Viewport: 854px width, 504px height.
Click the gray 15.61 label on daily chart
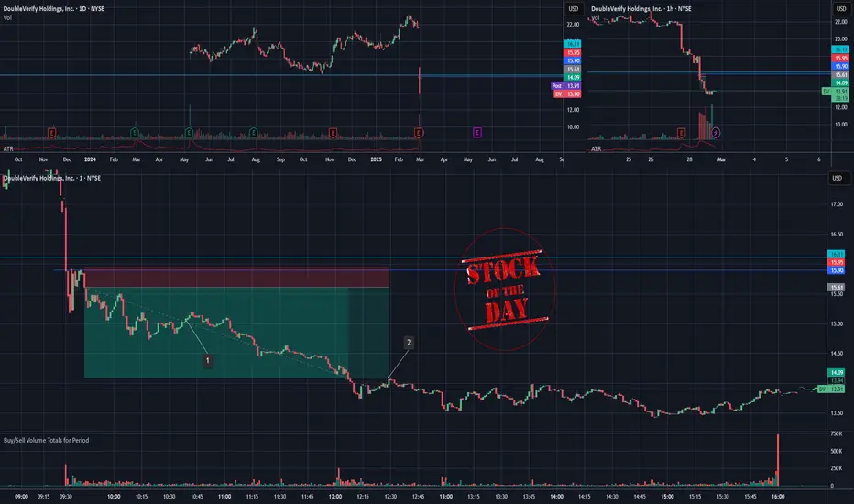point(572,70)
